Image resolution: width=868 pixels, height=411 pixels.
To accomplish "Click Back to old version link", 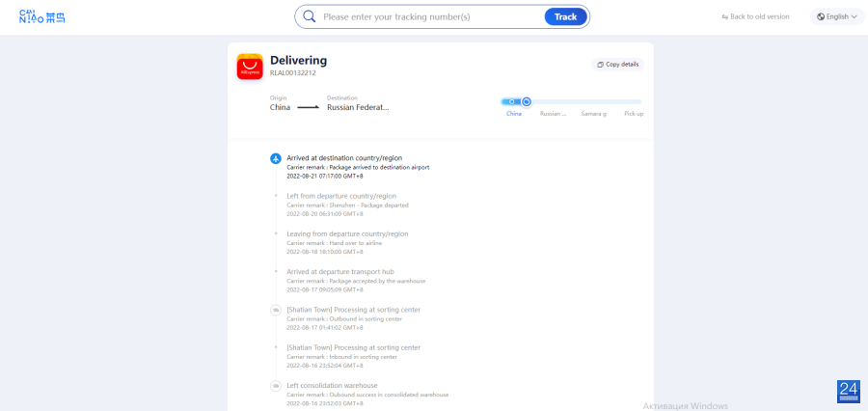I will (x=755, y=16).
